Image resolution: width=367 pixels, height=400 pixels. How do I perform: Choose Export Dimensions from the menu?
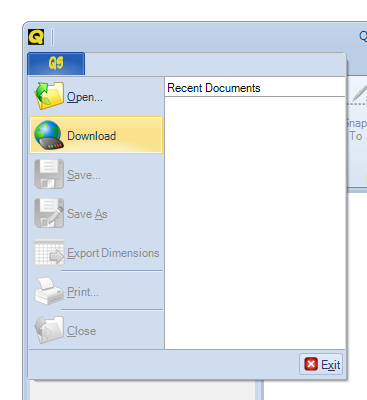(96, 252)
